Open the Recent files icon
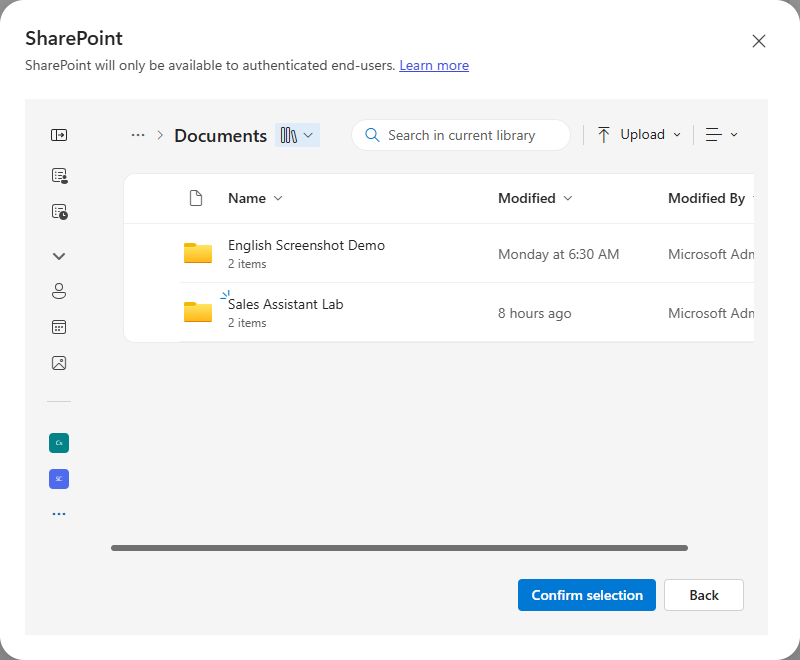 tap(60, 212)
